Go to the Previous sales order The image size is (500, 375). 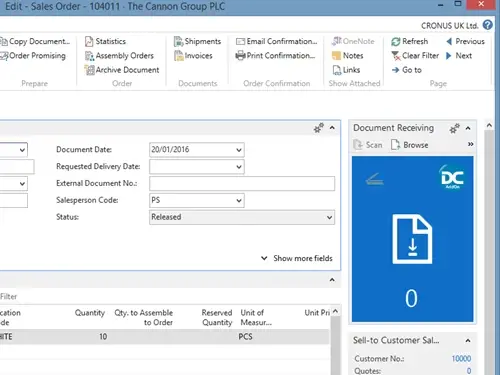pyautogui.click(x=465, y=41)
